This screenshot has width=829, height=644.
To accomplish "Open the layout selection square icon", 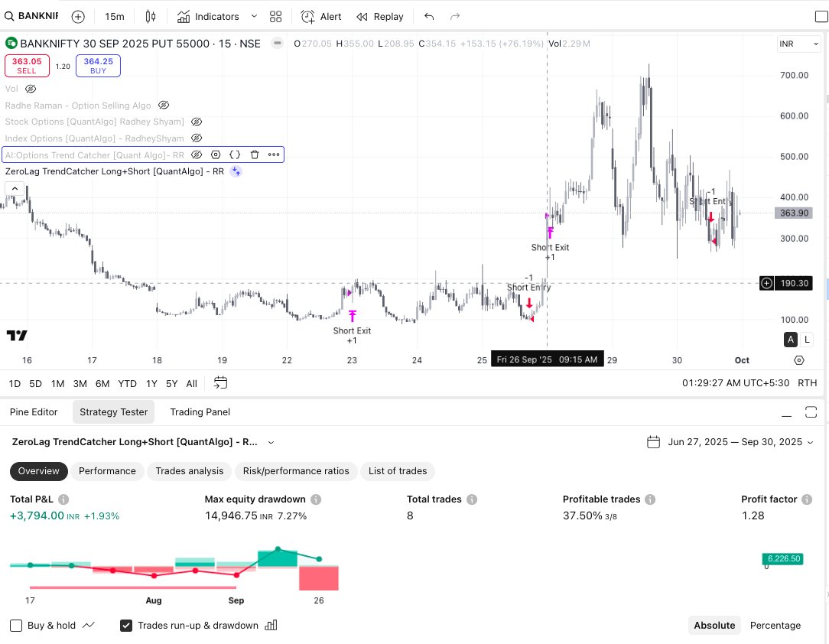I will click(821, 16).
